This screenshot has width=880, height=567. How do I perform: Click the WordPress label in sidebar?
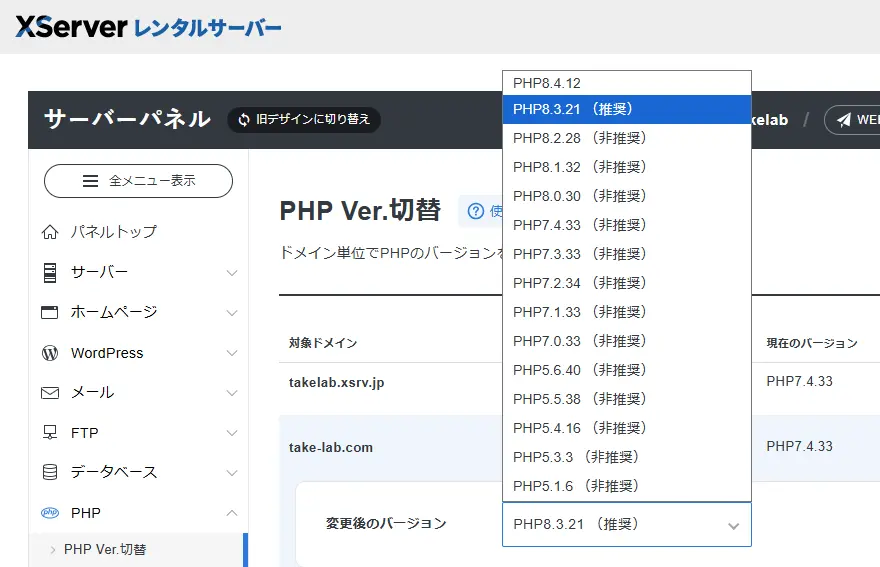(x=107, y=353)
